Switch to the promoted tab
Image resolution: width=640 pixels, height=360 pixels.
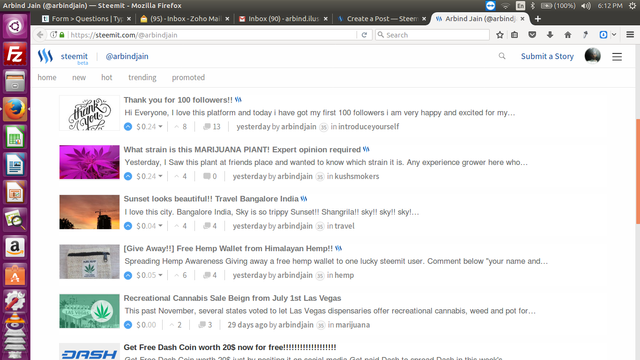[188, 77]
